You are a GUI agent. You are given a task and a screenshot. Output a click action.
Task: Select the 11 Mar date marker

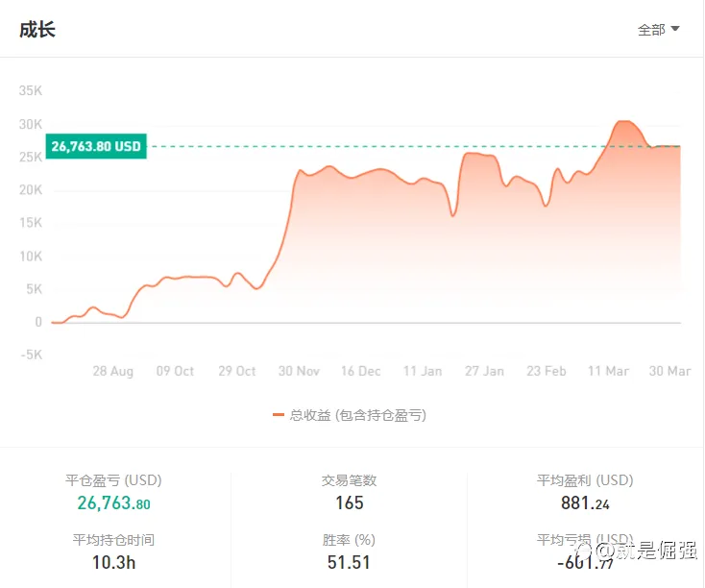pos(609,371)
